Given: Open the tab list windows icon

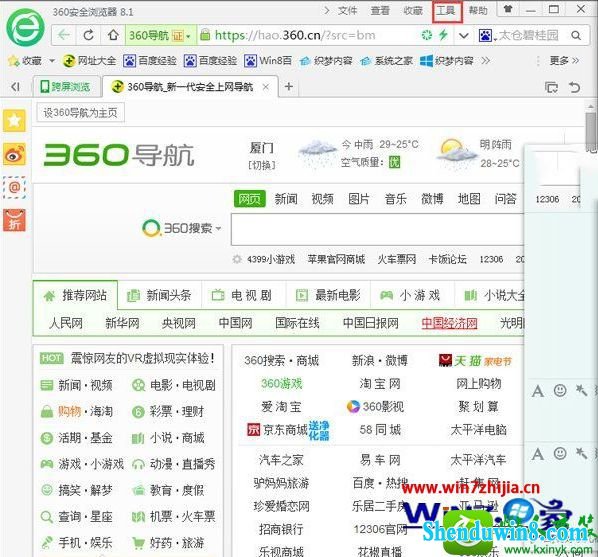Looking at the screenshot, I should [551, 87].
